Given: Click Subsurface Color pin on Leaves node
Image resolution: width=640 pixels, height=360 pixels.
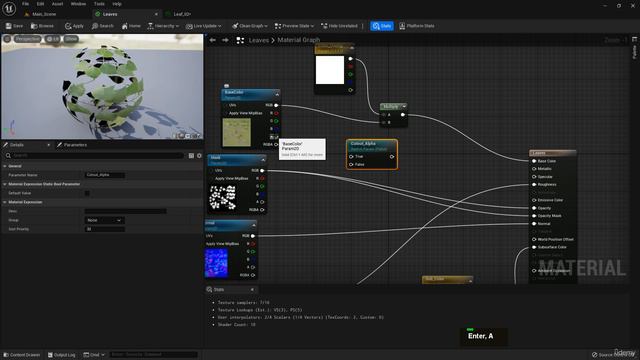Looking at the screenshot, I should click(534, 247).
